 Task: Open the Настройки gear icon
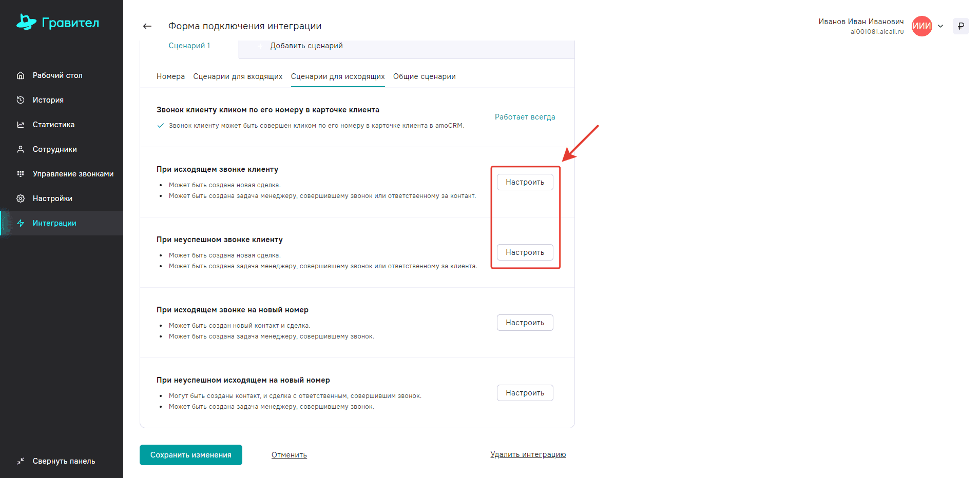(21, 198)
